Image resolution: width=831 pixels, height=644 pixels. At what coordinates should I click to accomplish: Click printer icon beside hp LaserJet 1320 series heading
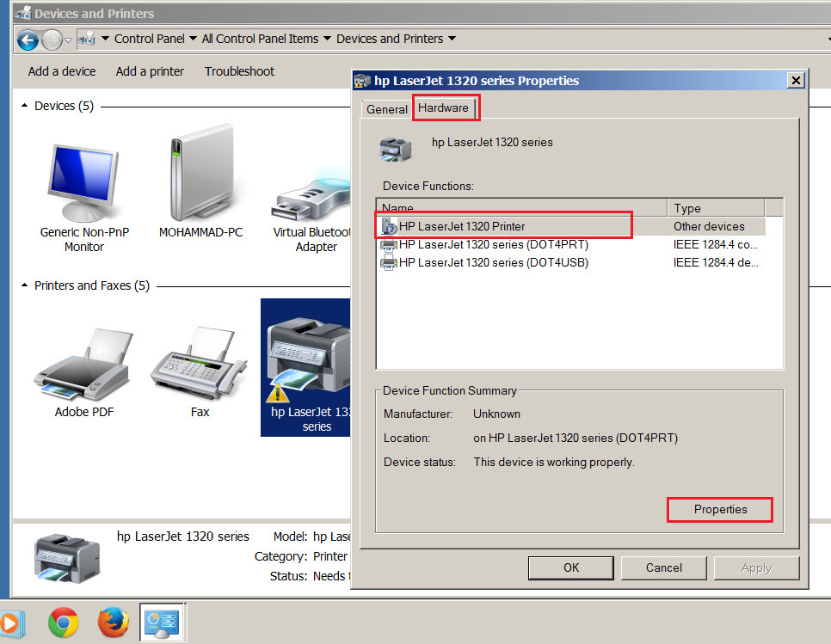pyautogui.click(x=396, y=149)
